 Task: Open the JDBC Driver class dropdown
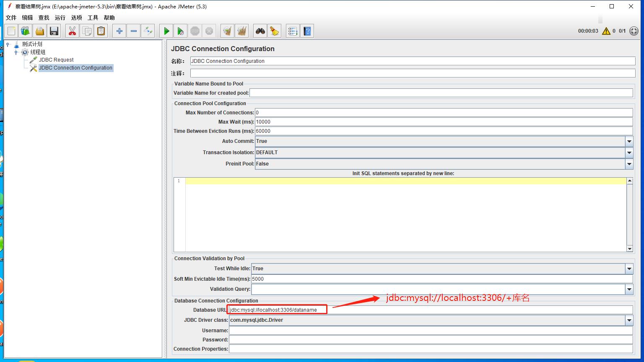(629, 320)
